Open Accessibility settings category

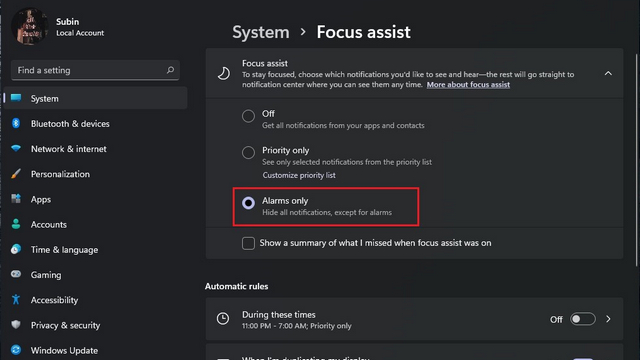point(96,300)
